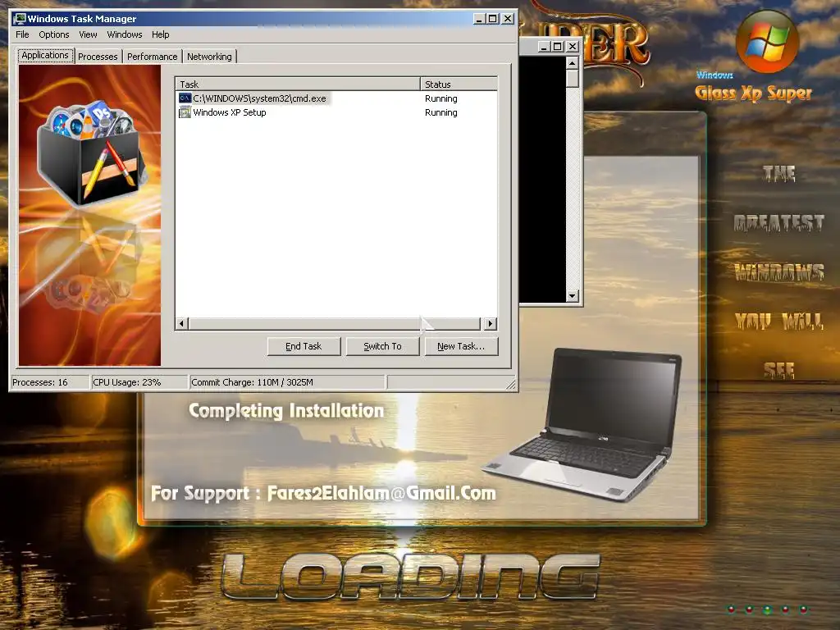The height and width of the screenshot is (630, 840).
Task: Open the View menu
Action: 88,34
